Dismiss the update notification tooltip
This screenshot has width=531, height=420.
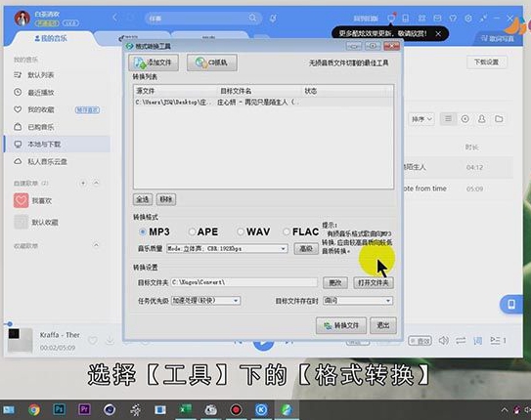[x=438, y=33]
